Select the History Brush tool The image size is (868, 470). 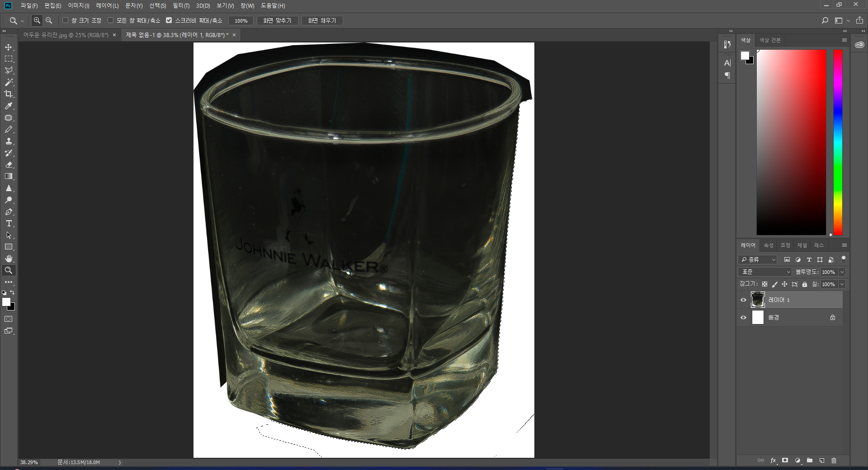(9, 153)
